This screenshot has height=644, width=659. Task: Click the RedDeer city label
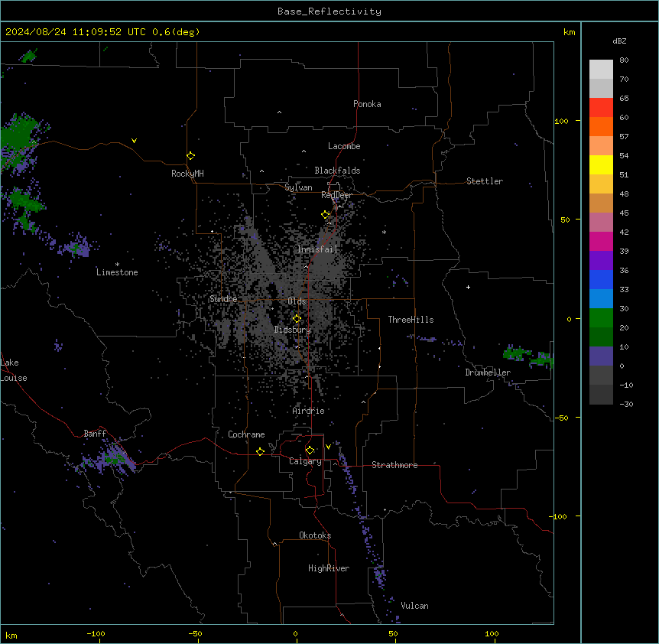(x=336, y=195)
